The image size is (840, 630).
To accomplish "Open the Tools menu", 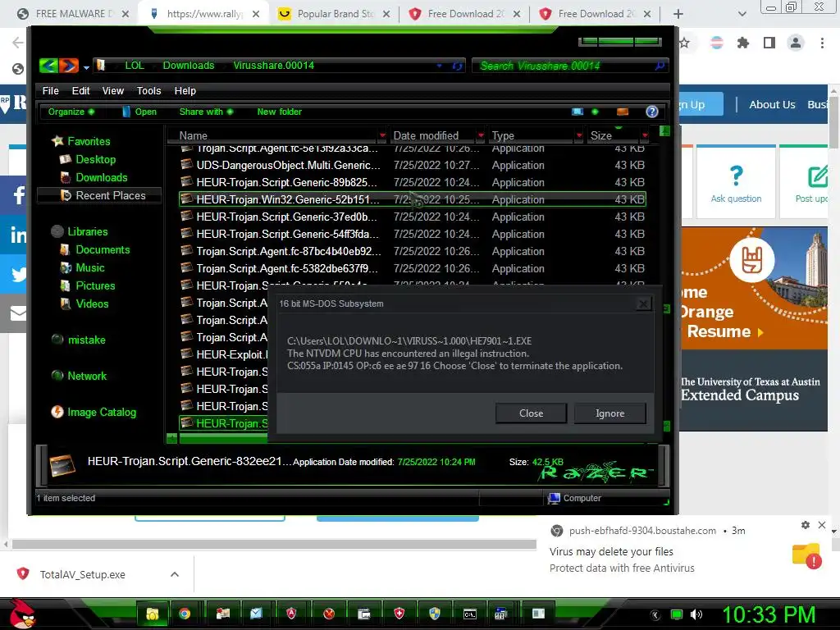I will coord(149,90).
